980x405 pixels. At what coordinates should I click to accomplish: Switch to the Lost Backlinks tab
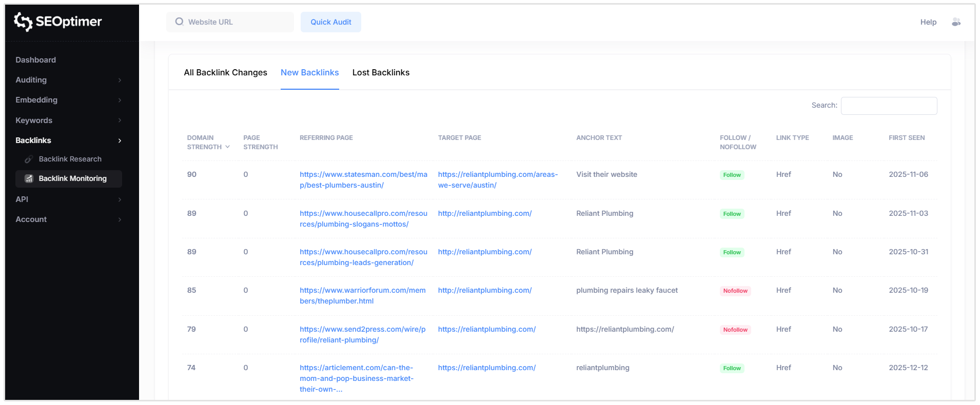pos(381,72)
